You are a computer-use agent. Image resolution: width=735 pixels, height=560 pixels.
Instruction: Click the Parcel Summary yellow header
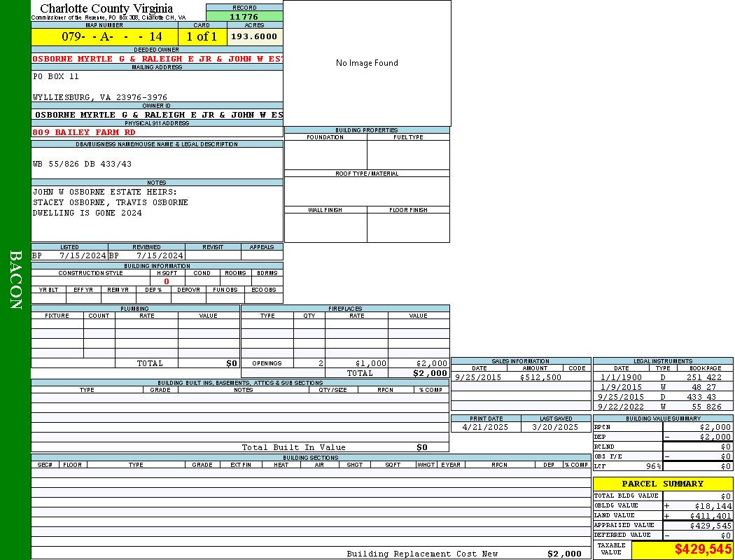[x=662, y=484]
